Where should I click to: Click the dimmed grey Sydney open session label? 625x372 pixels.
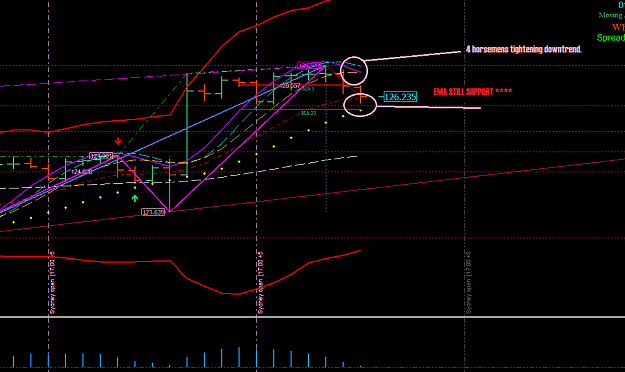[x=469, y=282]
